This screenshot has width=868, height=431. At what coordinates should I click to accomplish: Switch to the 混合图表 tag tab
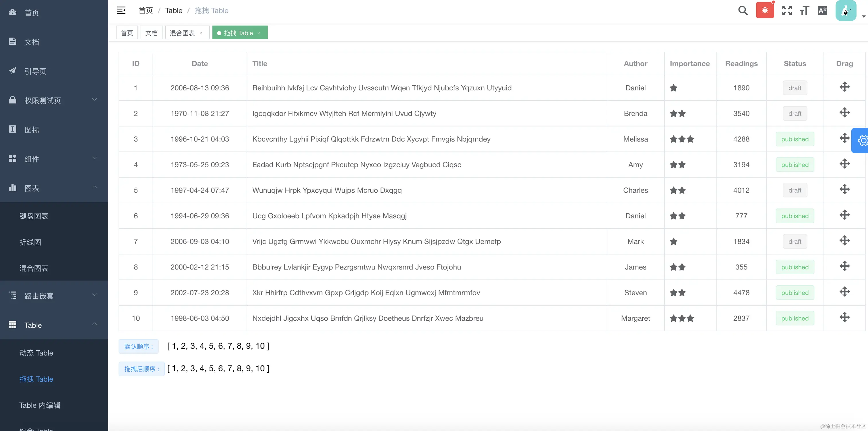(x=182, y=32)
